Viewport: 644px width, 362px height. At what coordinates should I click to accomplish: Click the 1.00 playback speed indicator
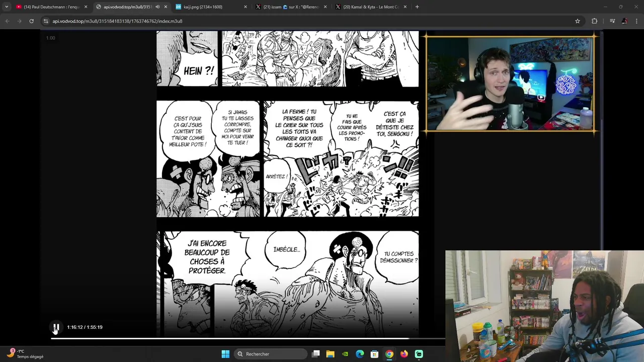[50, 38]
